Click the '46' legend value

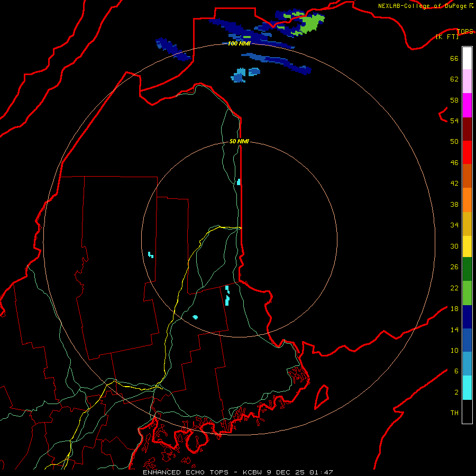tap(454, 163)
